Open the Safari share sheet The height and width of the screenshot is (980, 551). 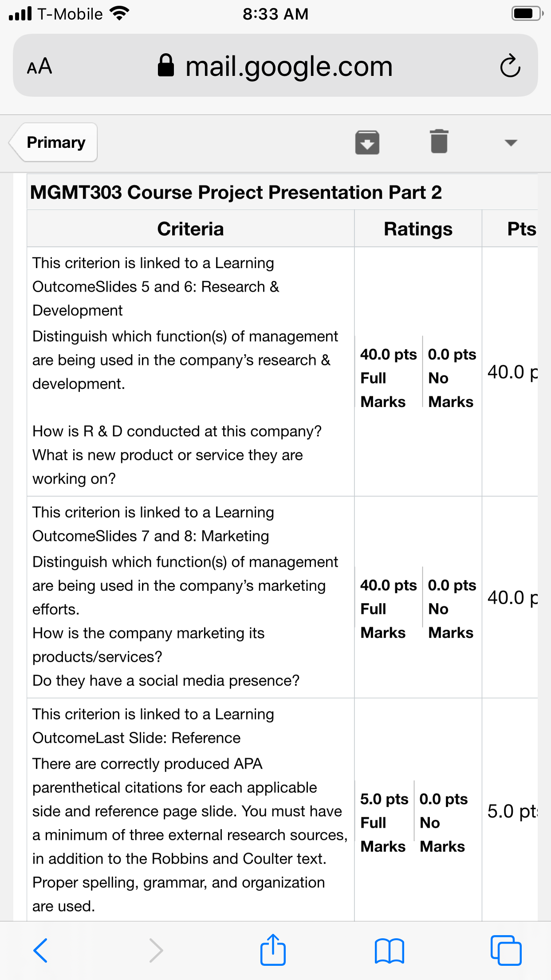pos(273,949)
